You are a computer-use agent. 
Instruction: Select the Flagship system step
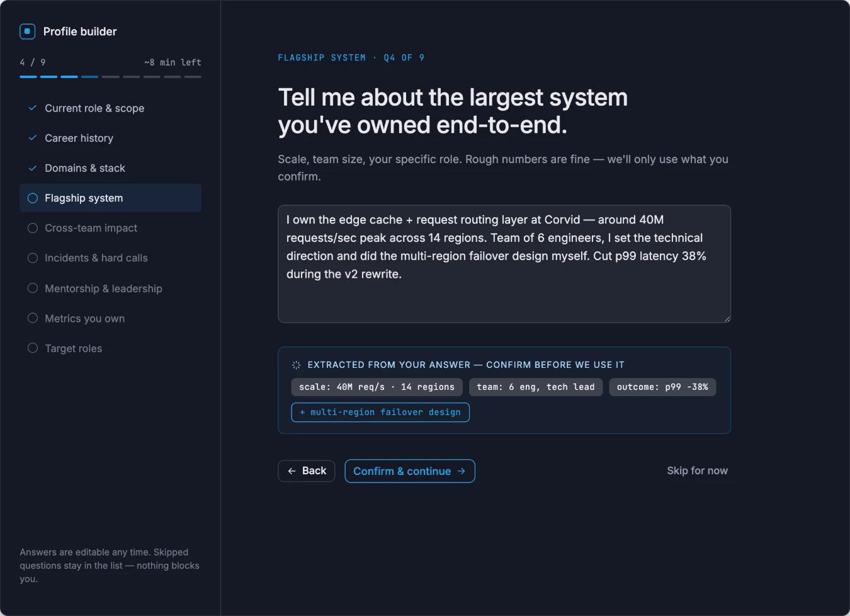coord(110,198)
